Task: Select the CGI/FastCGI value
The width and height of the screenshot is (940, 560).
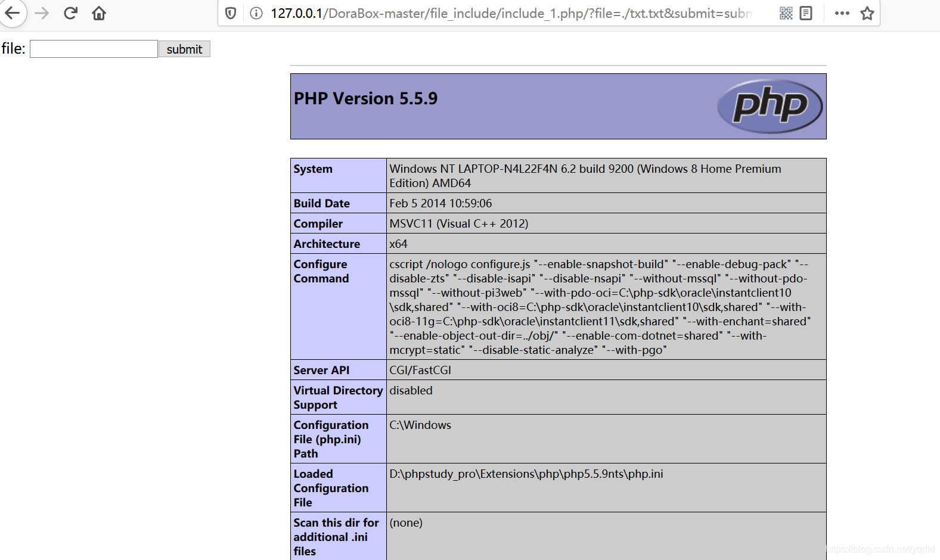Action: tap(420, 370)
